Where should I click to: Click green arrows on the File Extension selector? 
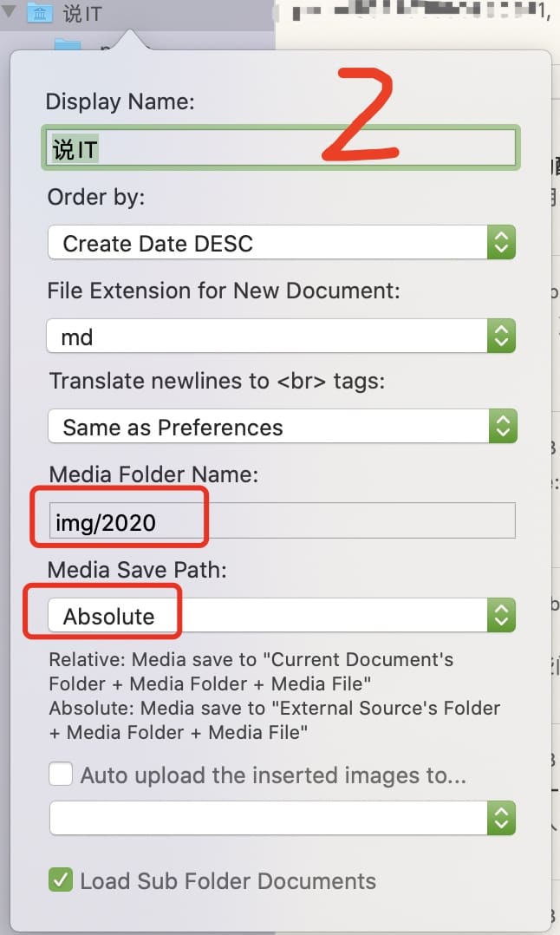(x=501, y=336)
